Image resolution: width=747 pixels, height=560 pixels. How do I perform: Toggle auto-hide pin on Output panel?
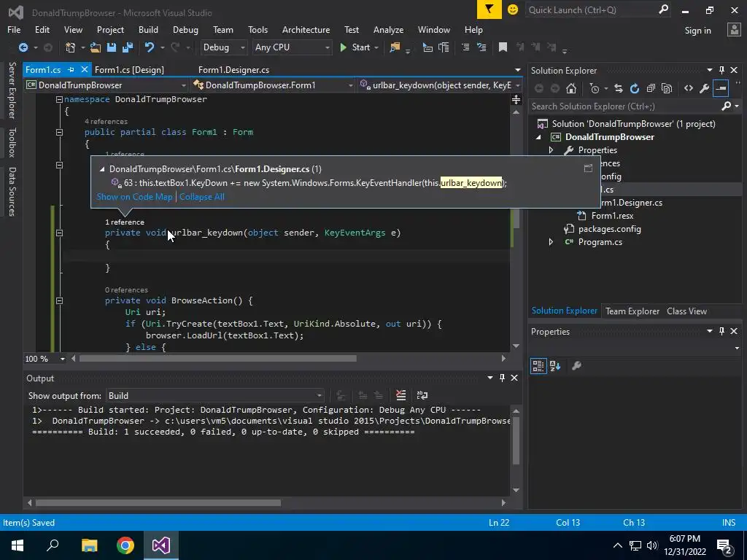(502, 378)
